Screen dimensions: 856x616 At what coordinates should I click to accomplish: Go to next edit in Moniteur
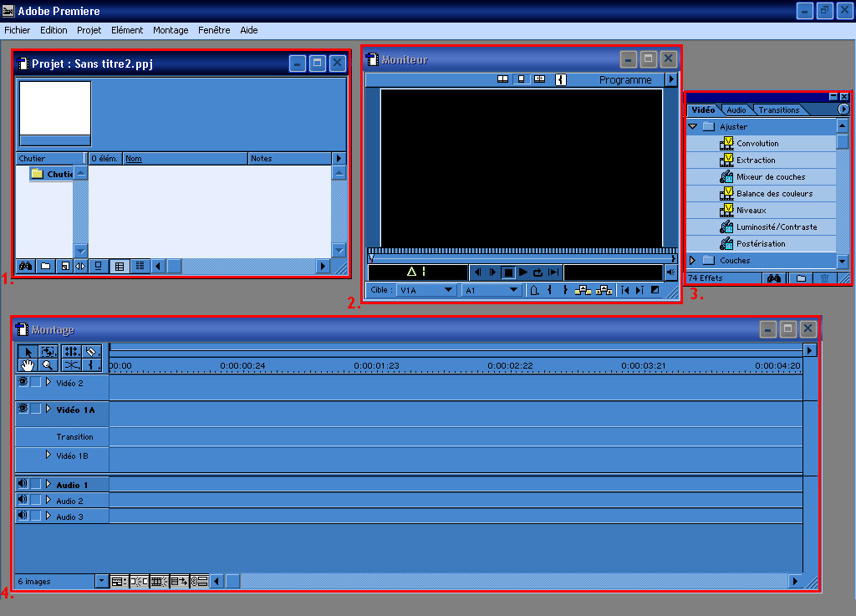pos(639,290)
